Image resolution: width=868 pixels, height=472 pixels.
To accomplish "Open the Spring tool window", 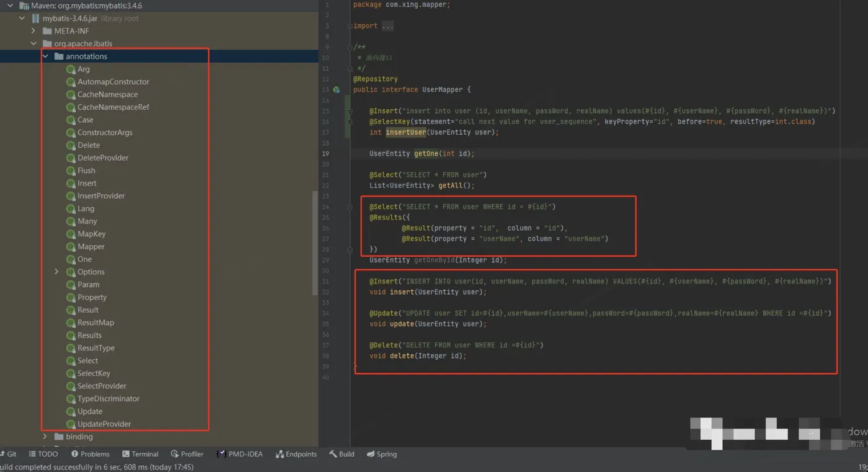I will tap(381, 454).
